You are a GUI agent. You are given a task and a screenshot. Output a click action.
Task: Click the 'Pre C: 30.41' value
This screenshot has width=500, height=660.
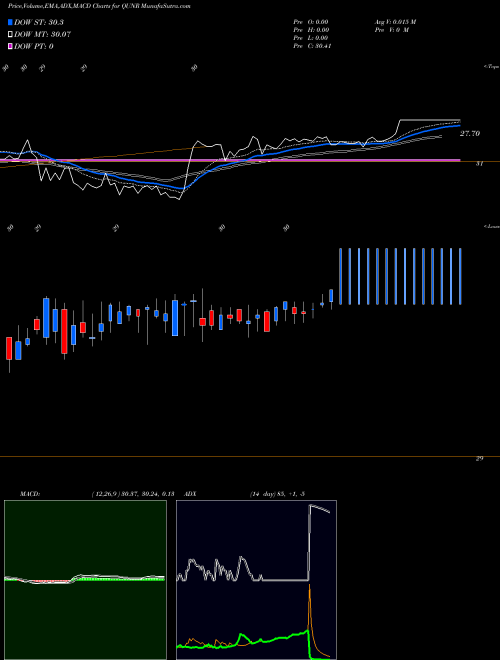click(312, 46)
